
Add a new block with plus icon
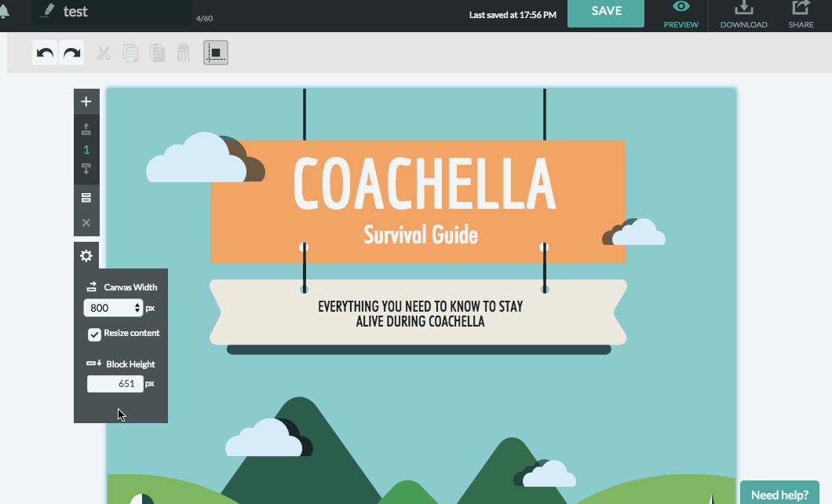pos(86,101)
